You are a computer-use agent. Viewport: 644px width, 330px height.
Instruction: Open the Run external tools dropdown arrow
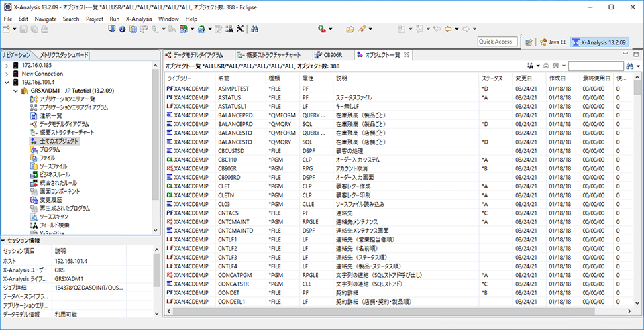[x=330, y=29]
